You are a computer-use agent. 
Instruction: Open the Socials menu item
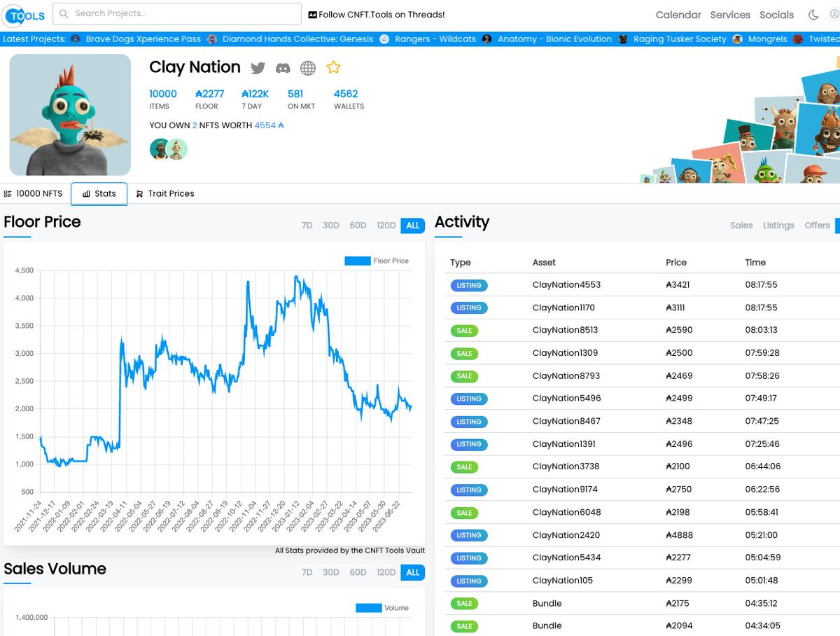pyautogui.click(x=776, y=15)
